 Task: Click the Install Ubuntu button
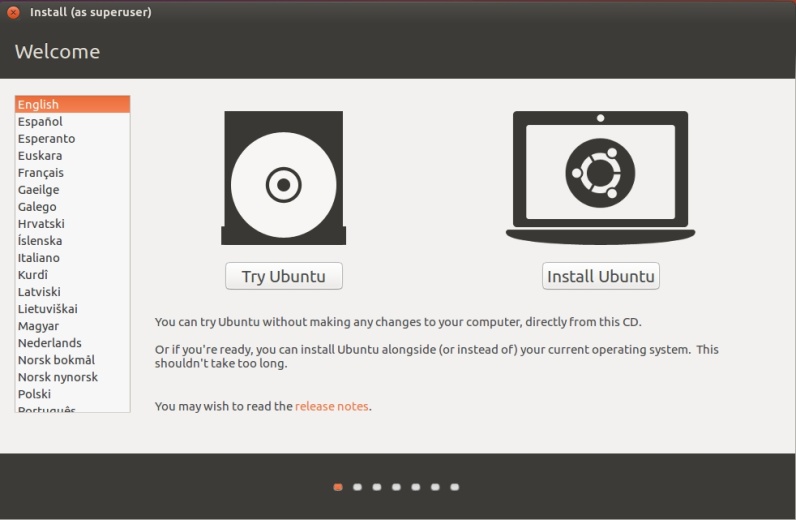click(x=601, y=276)
